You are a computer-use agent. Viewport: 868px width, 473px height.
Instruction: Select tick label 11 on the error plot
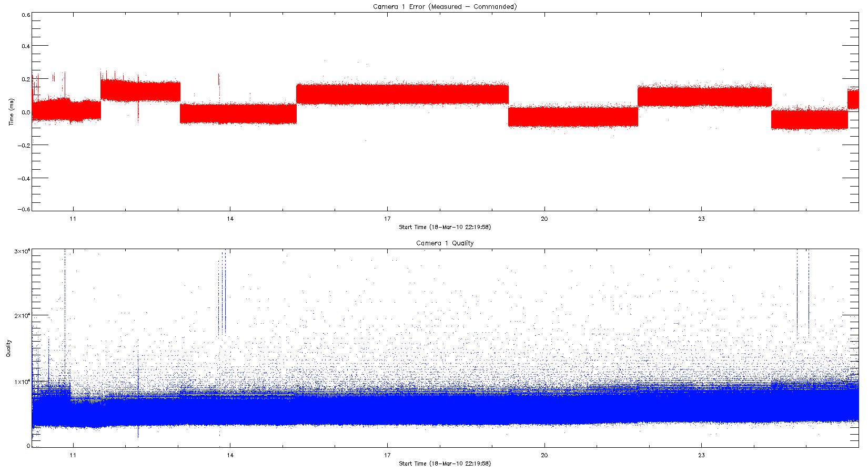pyautogui.click(x=73, y=219)
